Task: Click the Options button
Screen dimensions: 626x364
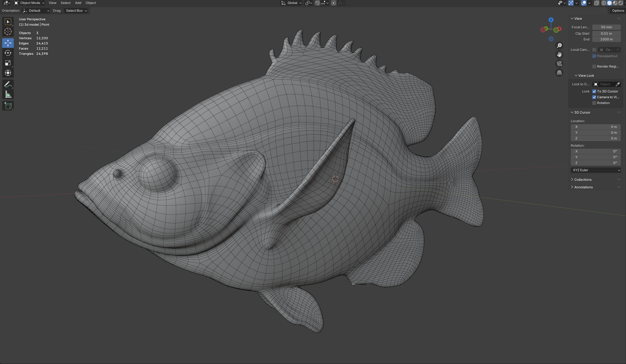Action: 618,11
